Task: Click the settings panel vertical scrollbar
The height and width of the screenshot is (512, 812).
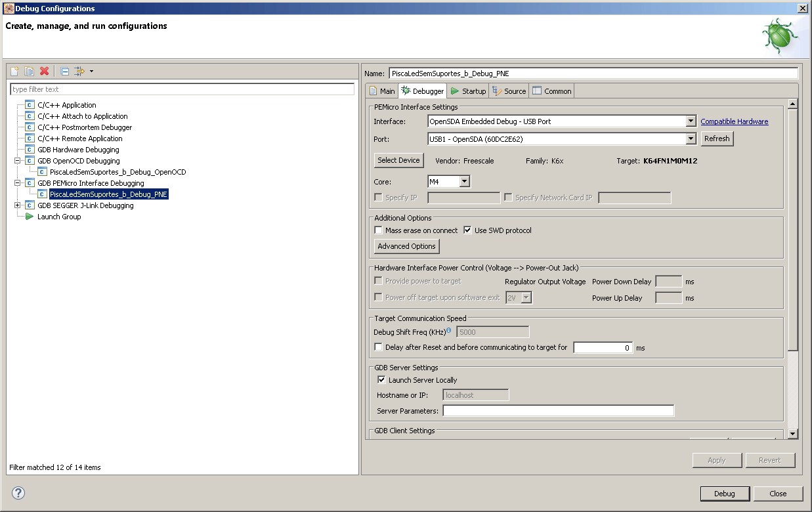Action: click(x=793, y=263)
